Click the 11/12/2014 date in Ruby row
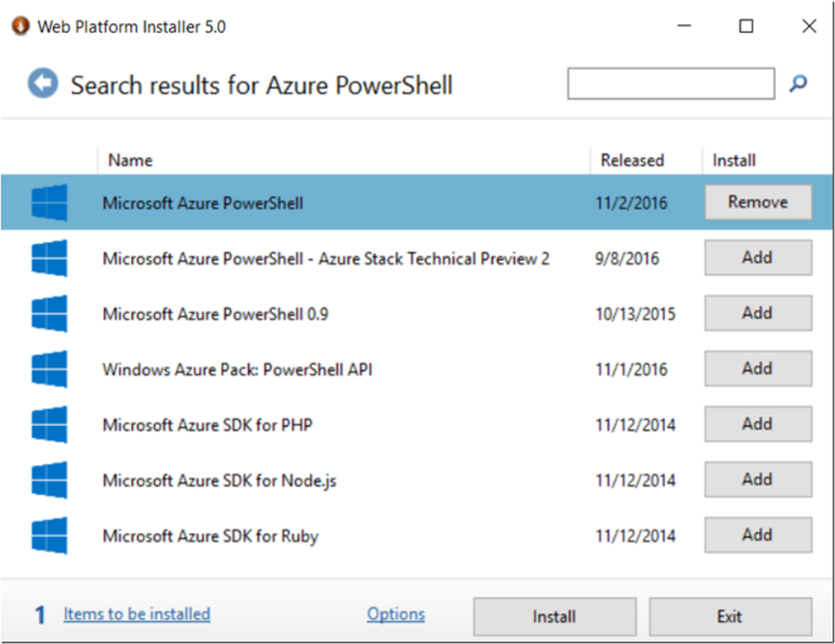The image size is (835, 644). [635, 536]
